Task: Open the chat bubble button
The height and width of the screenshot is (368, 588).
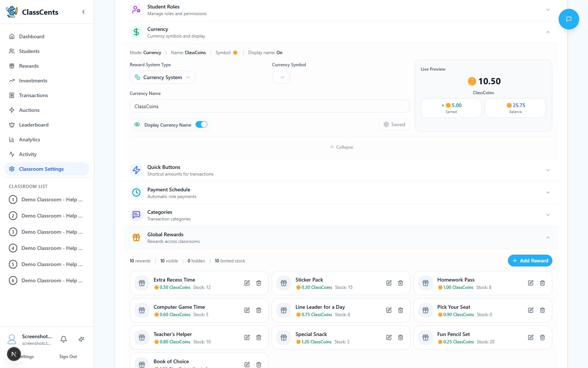Action: [x=569, y=19]
